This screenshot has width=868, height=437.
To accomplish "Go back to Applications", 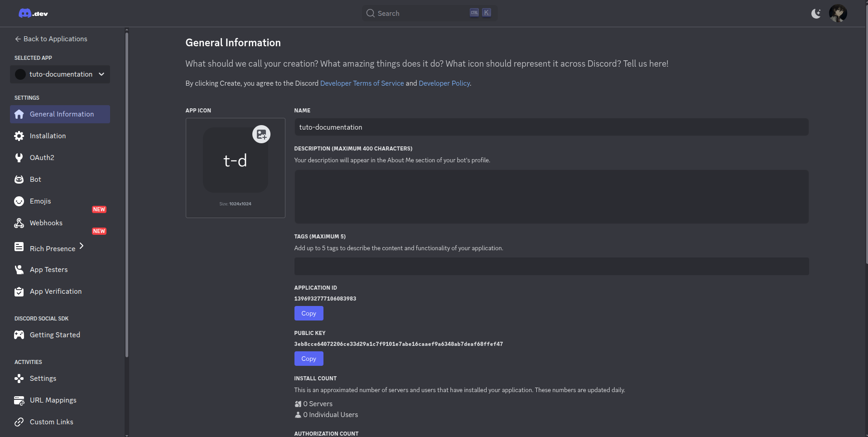I will coord(51,39).
